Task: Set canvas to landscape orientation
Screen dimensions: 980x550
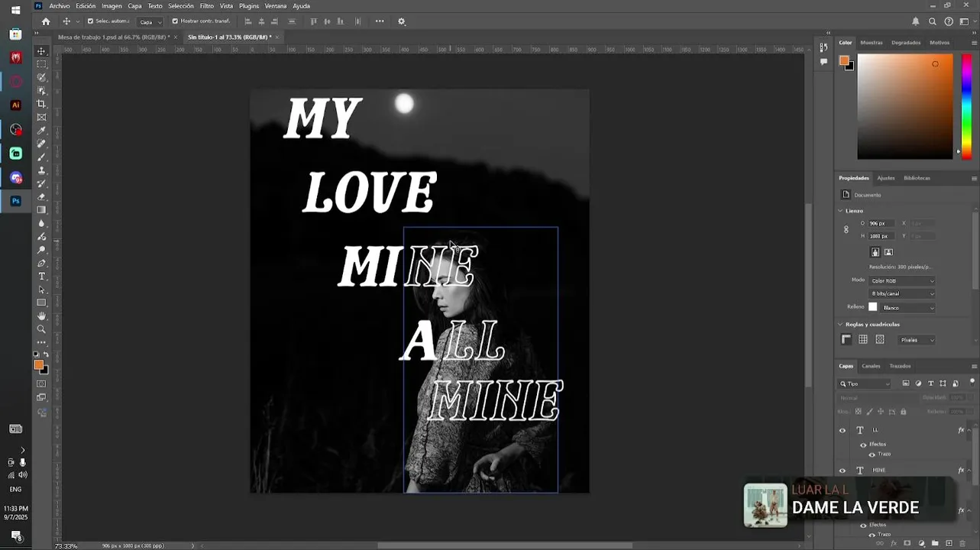Action: click(888, 252)
